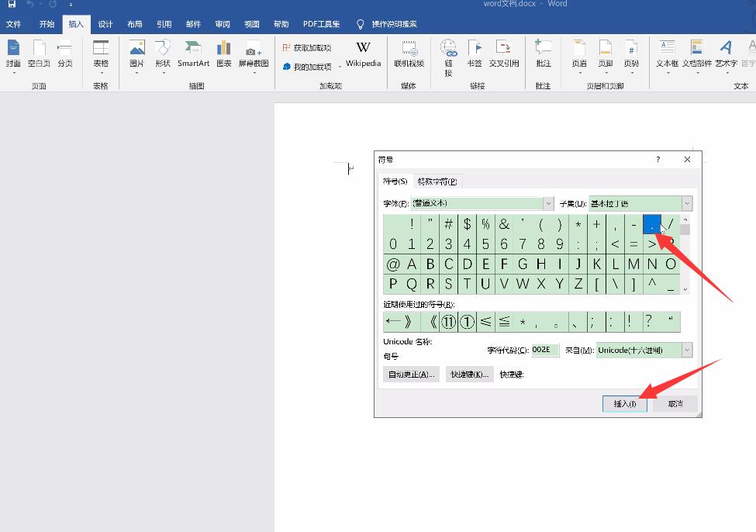This screenshot has width=756, height=532.
Task: Insert a SmartArt graphic
Action: (193, 54)
